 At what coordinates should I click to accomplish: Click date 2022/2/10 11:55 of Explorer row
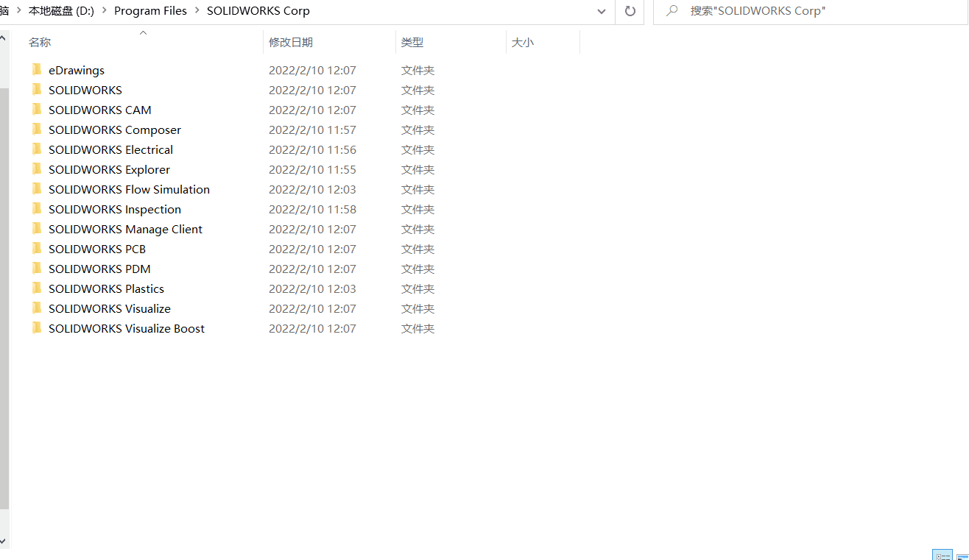pos(312,170)
